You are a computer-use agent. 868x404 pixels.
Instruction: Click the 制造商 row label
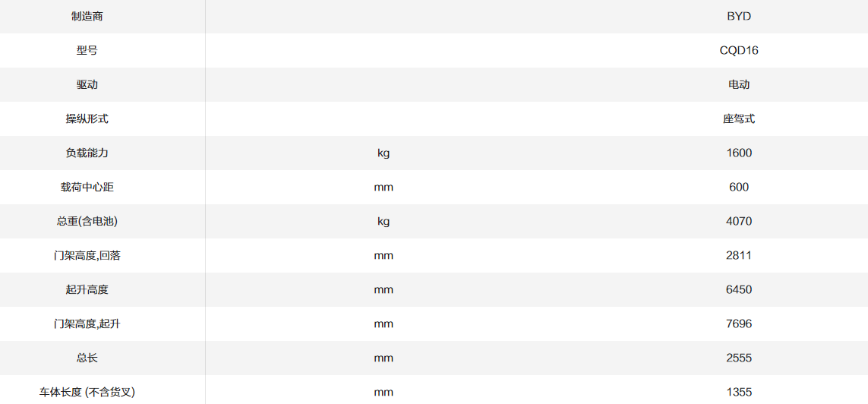[x=87, y=16]
